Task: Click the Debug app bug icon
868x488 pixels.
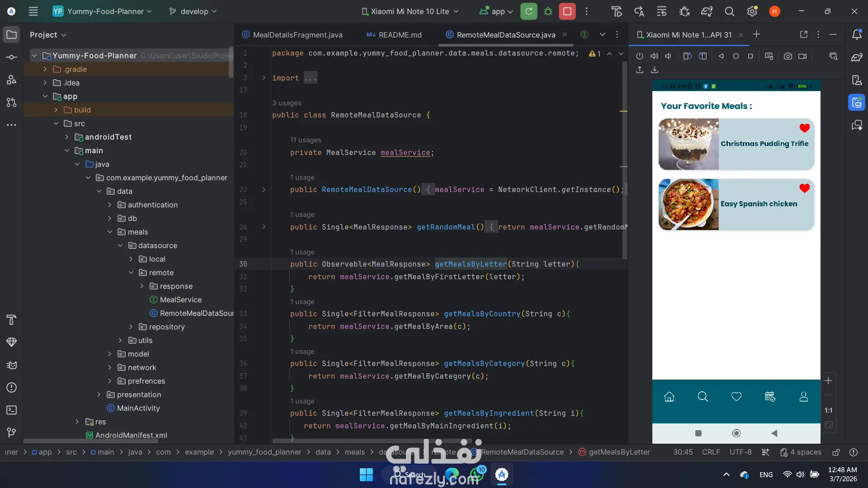Action: (548, 11)
